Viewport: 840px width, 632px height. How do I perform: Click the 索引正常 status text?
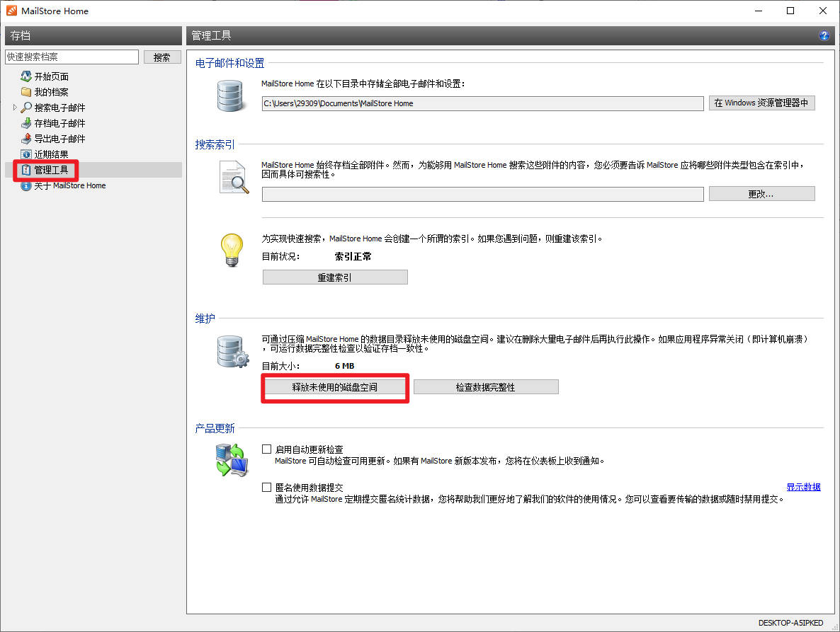353,256
